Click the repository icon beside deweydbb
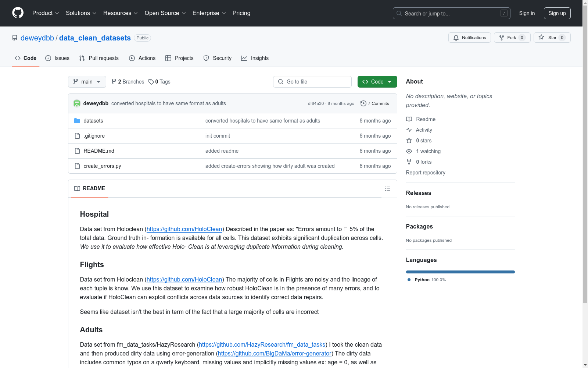This screenshot has height=368, width=588. (15, 38)
